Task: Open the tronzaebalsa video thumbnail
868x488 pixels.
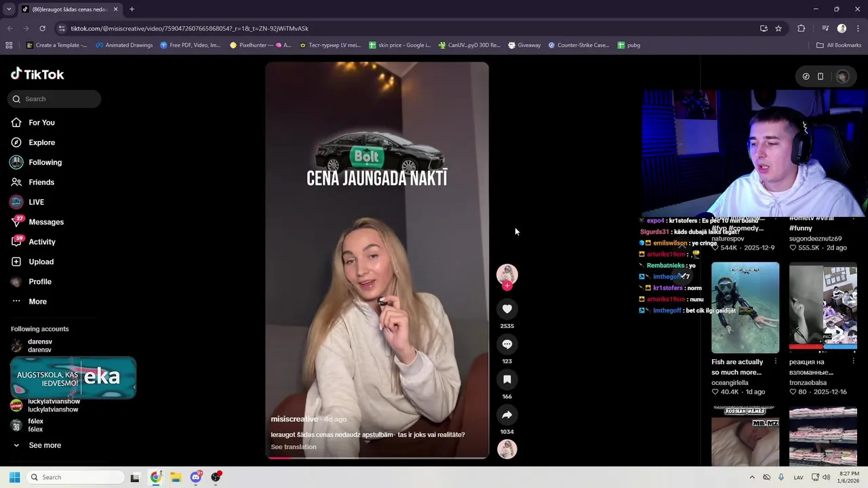Action: [823, 308]
